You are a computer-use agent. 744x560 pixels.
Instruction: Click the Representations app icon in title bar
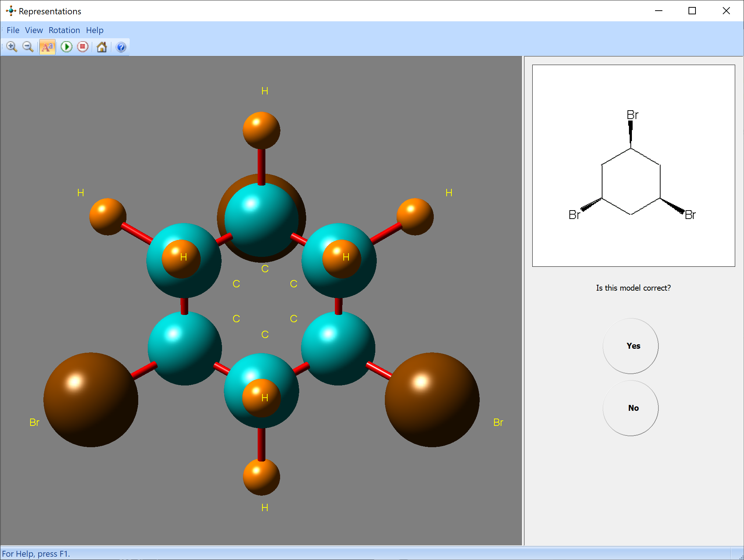pos(11,11)
